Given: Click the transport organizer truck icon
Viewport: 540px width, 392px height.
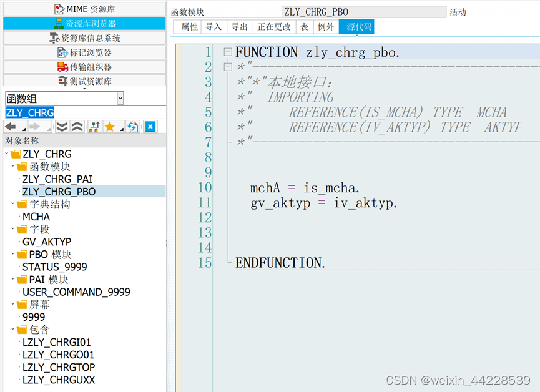Looking at the screenshot, I should coord(62,67).
